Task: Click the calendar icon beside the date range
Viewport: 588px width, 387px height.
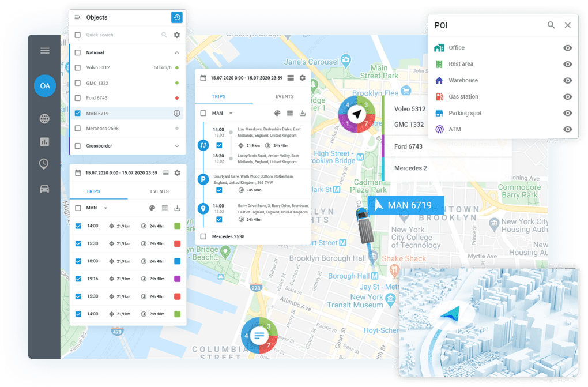Action: pos(202,77)
